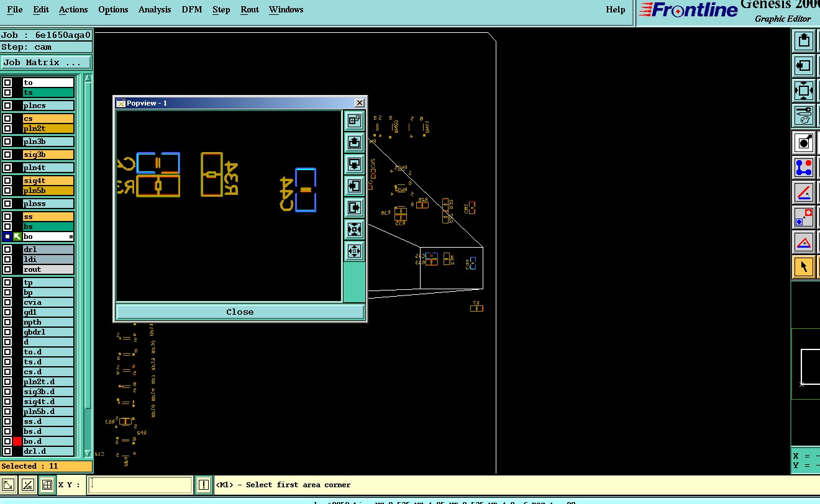Toggle checkbox for layer 'cs'
This screenshot has width=820, height=504.
pos(7,119)
